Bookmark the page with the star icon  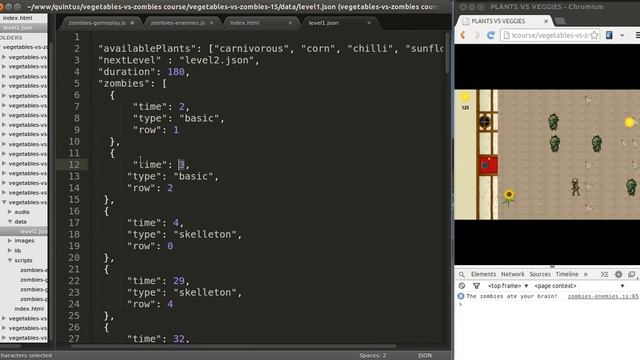[594, 36]
